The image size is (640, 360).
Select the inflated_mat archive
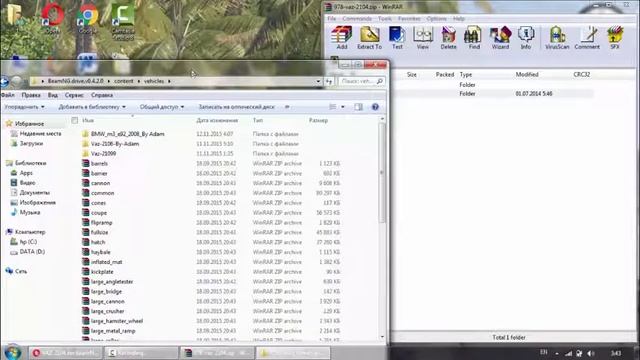tap(106, 262)
